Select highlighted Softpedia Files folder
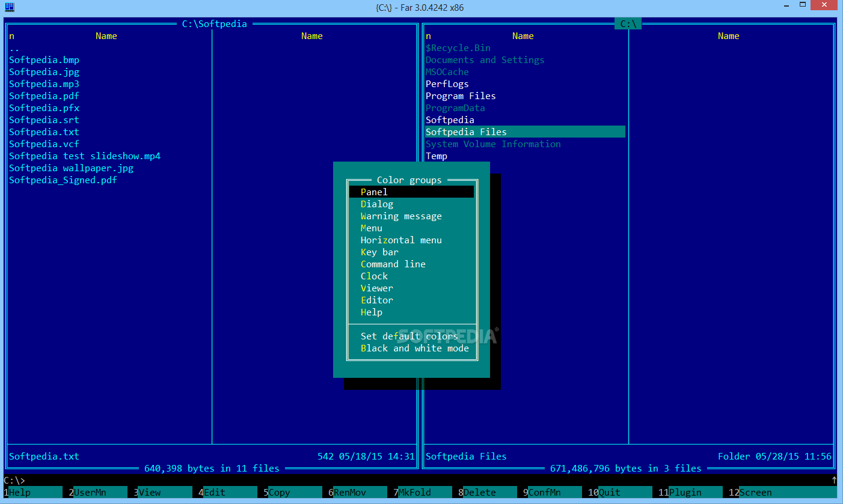Image resolution: width=843 pixels, height=504 pixels. coord(525,132)
